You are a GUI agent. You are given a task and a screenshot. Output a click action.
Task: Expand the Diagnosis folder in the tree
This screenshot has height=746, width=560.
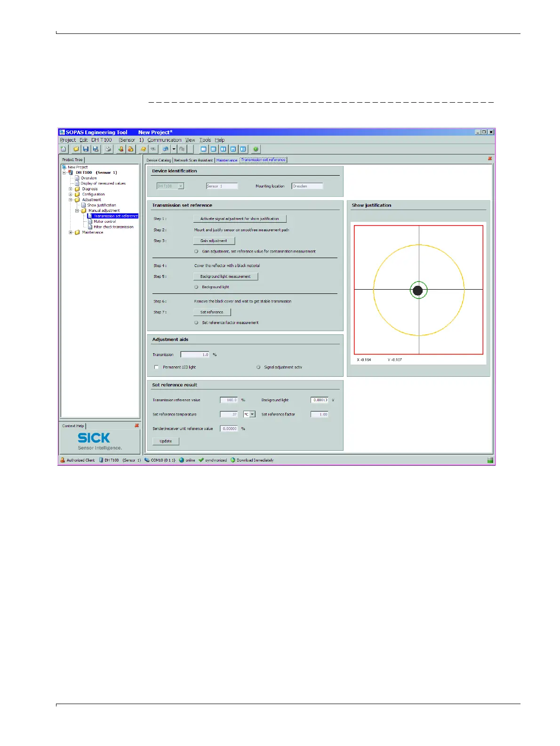71,189
